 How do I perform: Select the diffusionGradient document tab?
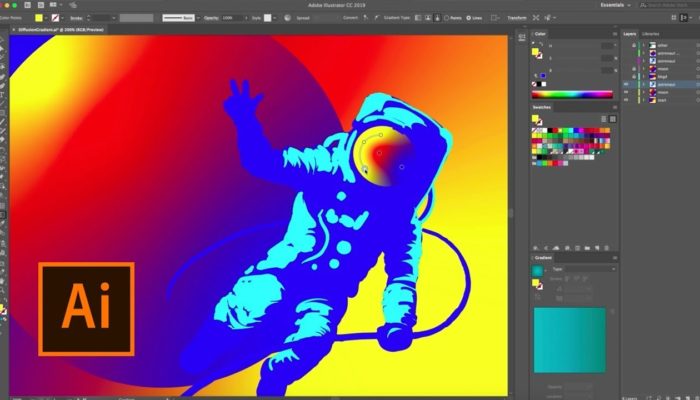pos(61,30)
